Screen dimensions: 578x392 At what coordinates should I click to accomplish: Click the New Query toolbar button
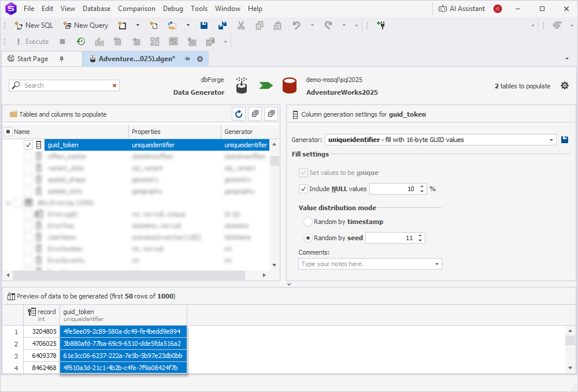pos(86,25)
